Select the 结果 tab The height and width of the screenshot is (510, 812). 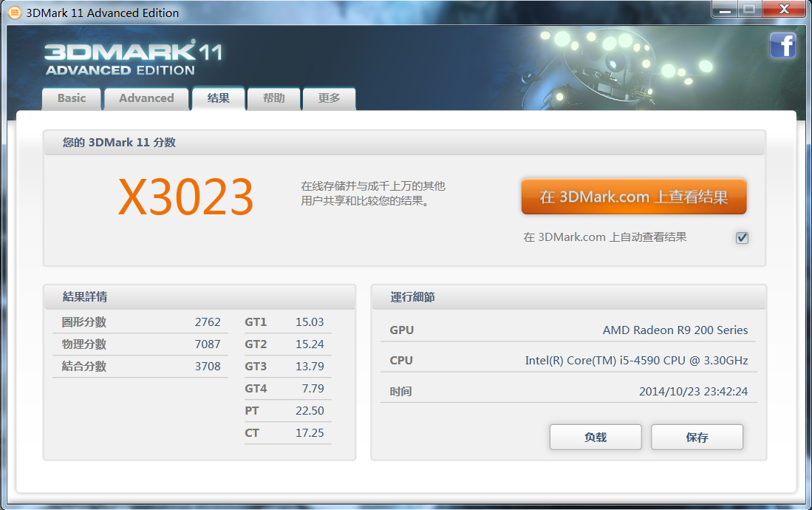218,98
